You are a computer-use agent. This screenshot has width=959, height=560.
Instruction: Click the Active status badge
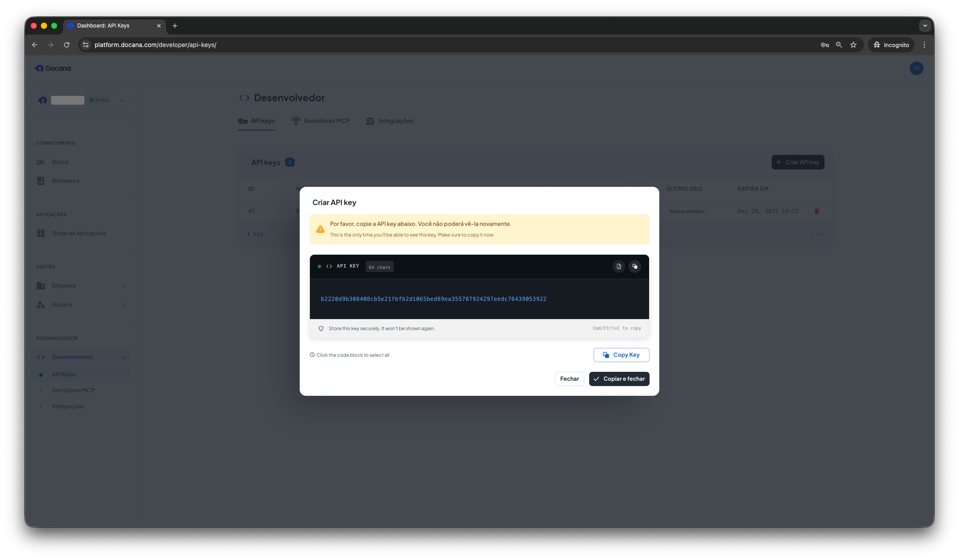pyautogui.click(x=99, y=100)
